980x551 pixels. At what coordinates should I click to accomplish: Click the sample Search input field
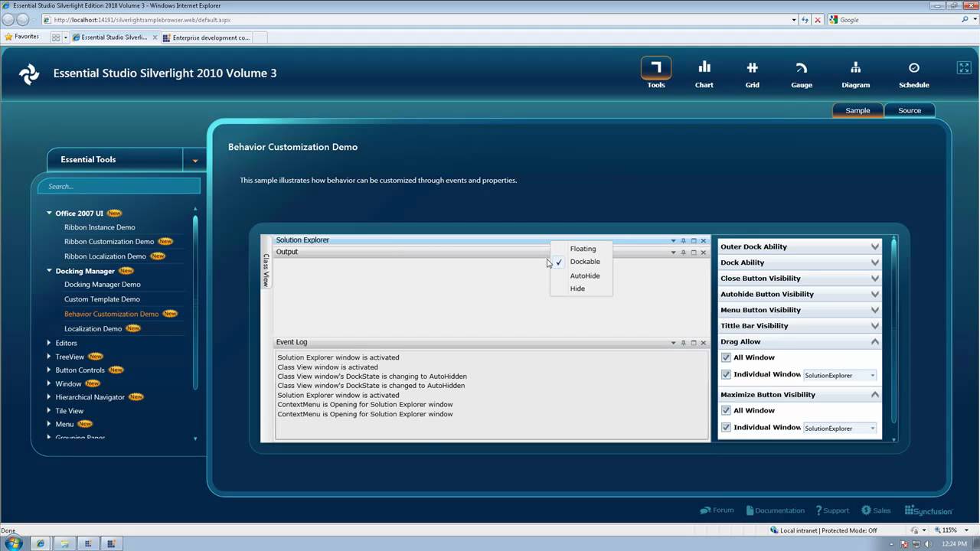pyautogui.click(x=119, y=186)
